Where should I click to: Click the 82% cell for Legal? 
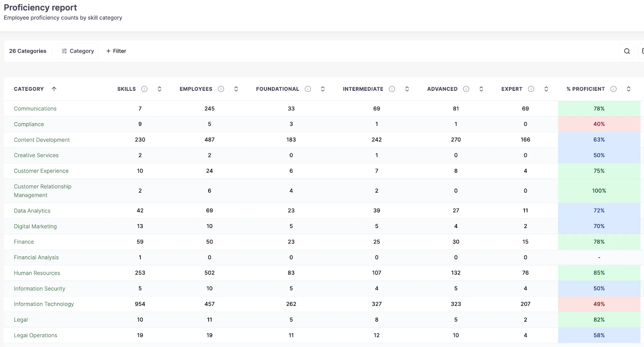tap(599, 320)
